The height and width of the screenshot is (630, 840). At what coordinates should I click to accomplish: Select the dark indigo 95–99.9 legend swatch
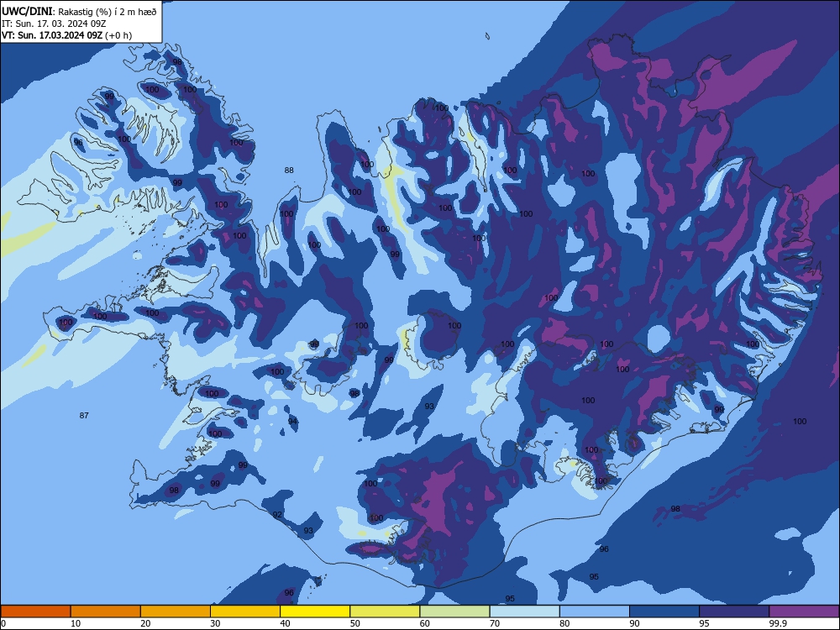point(734,612)
